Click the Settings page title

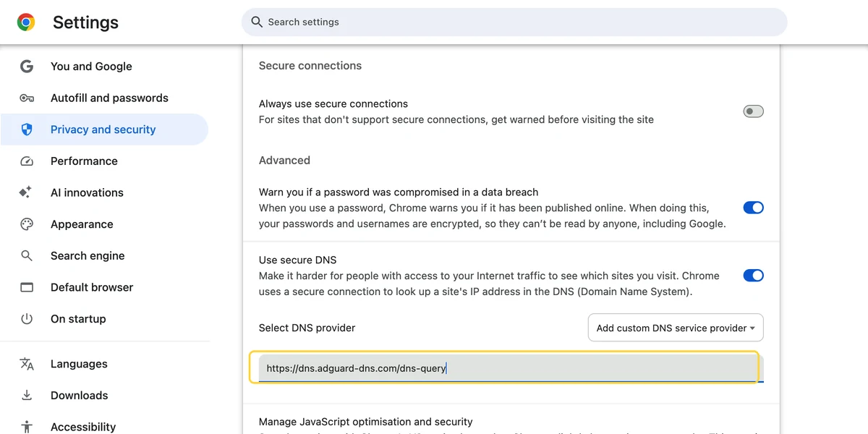click(85, 22)
